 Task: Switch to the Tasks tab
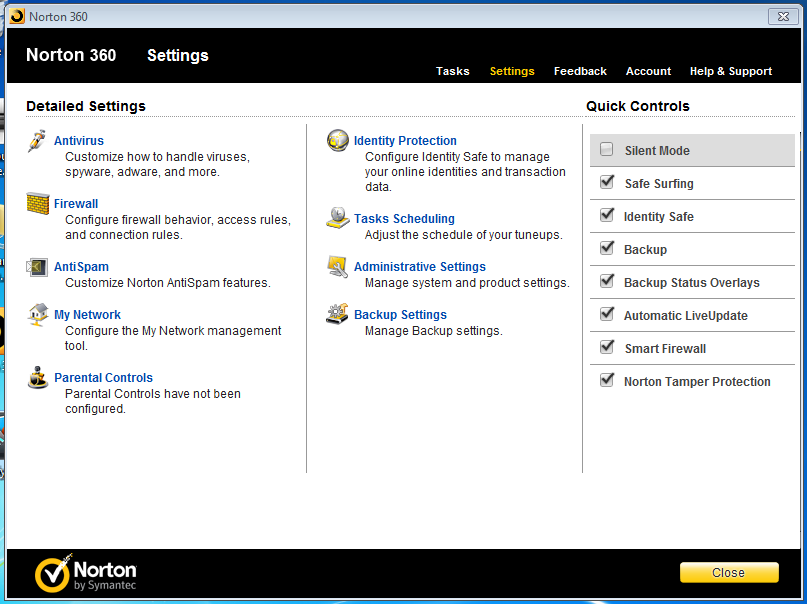pyautogui.click(x=452, y=71)
